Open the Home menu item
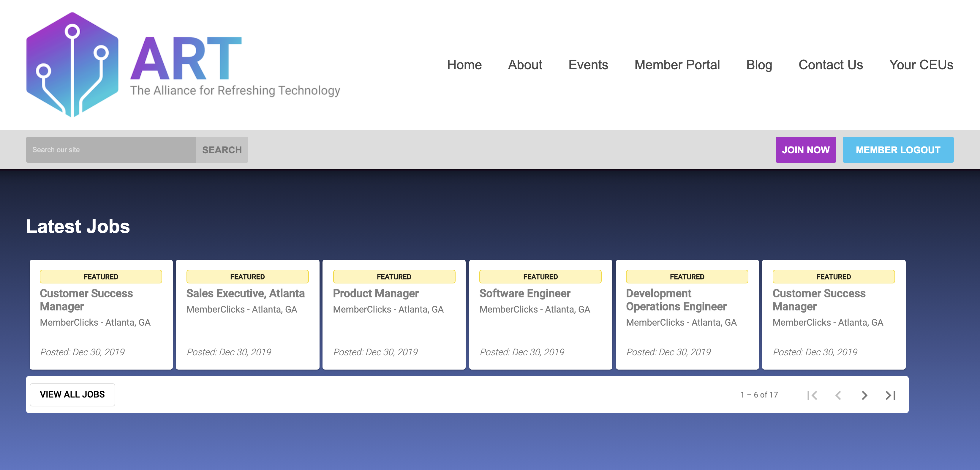Screen dimensions: 980x470 (464, 65)
